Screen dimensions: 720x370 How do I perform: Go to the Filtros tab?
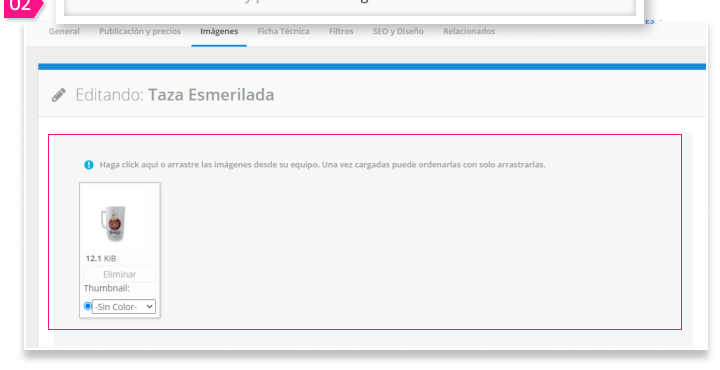click(x=341, y=31)
